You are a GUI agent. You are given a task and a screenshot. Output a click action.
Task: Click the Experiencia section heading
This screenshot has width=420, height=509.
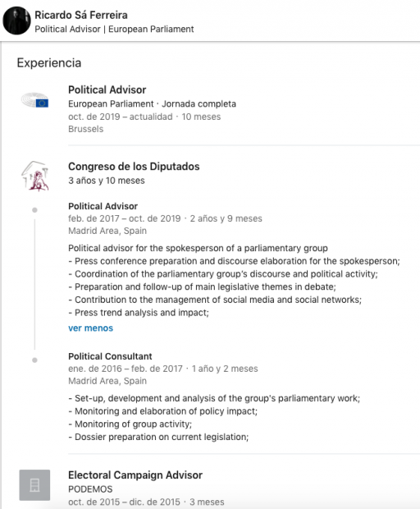pyautogui.click(x=49, y=63)
